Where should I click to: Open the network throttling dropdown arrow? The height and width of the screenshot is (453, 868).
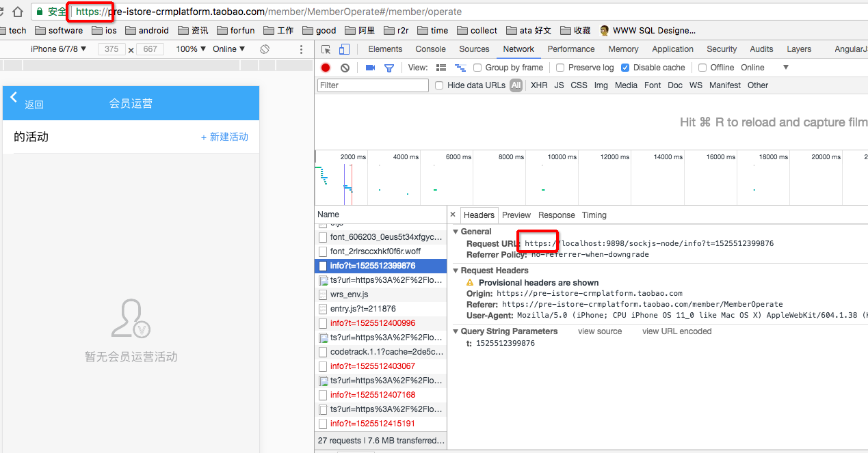(786, 68)
